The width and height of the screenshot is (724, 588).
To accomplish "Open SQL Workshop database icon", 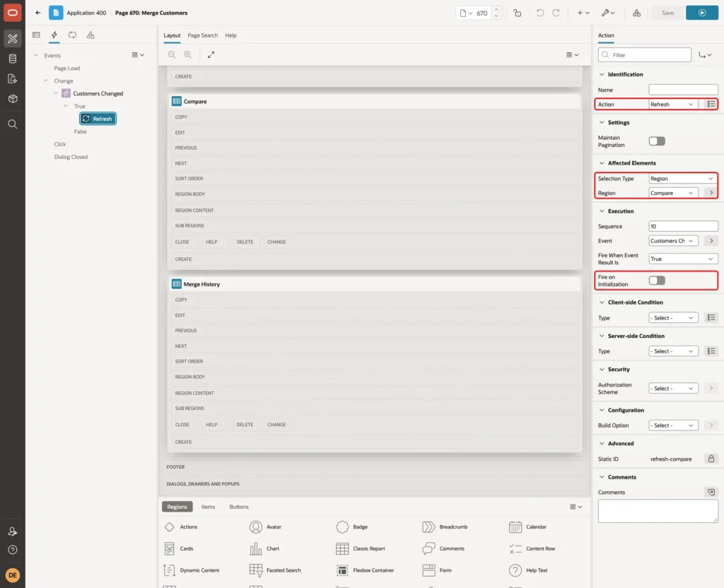I will 13,59.
